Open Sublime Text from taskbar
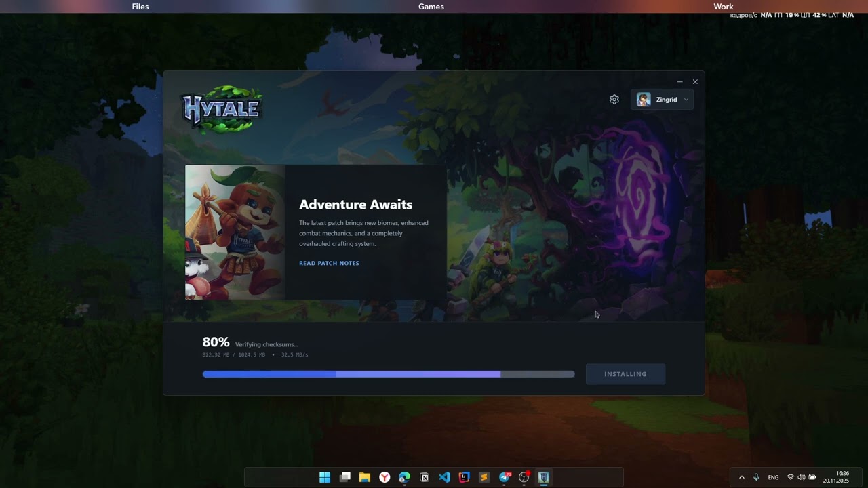Image resolution: width=868 pixels, height=488 pixels. tap(484, 477)
